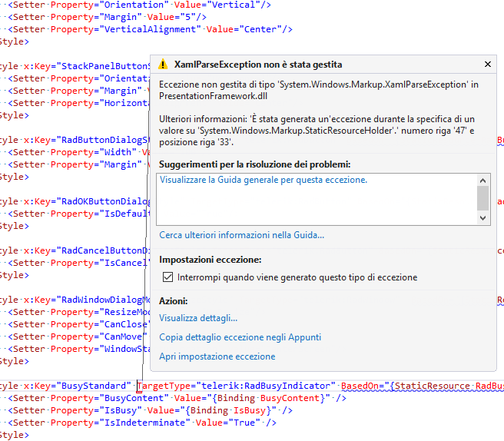The width and height of the screenshot is (504, 441).
Task: Click the "BusyStandard" style key in code
Action: (94, 386)
